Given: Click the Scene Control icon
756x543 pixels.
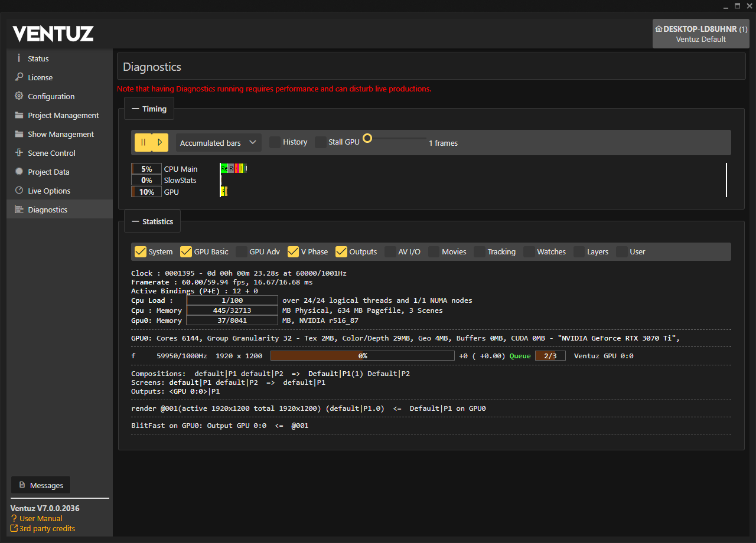Looking at the screenshot, I should [x=19, y=153].
